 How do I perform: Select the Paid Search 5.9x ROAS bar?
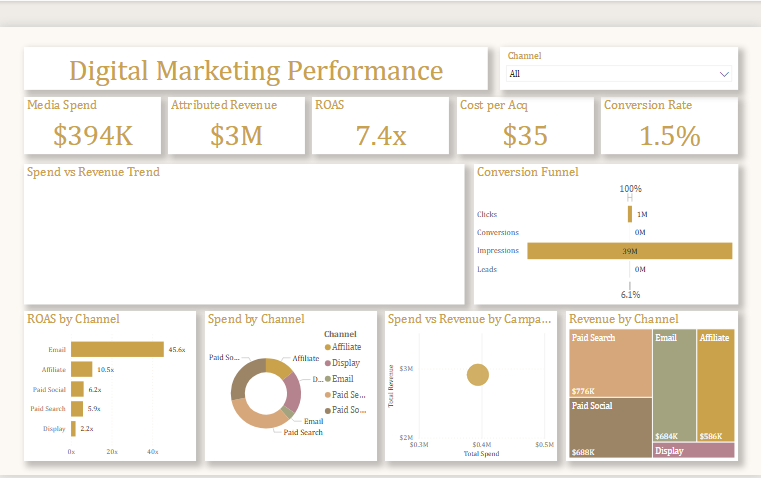pos(77,409)
